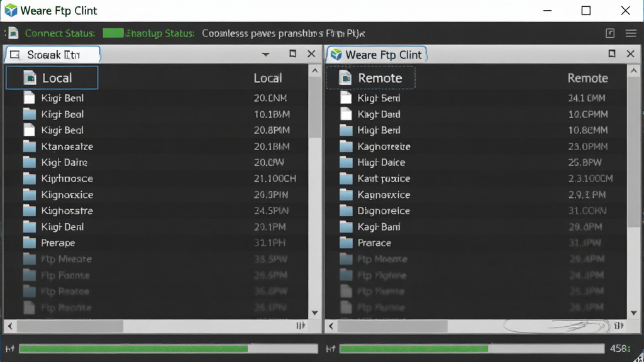The image size is (644, 362).
Task: Click the folder icon of remote Kaghoreeize
Action: pyautogui.click(x=347, y=146)
